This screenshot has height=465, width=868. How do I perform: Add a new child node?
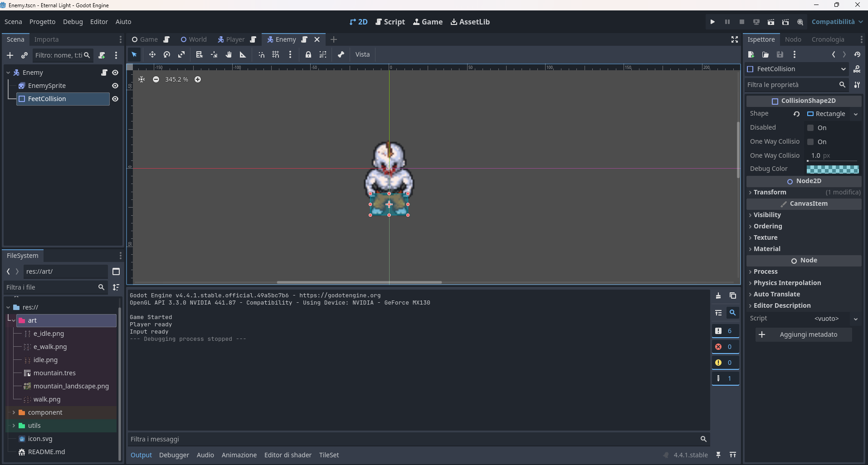point(10,55)
